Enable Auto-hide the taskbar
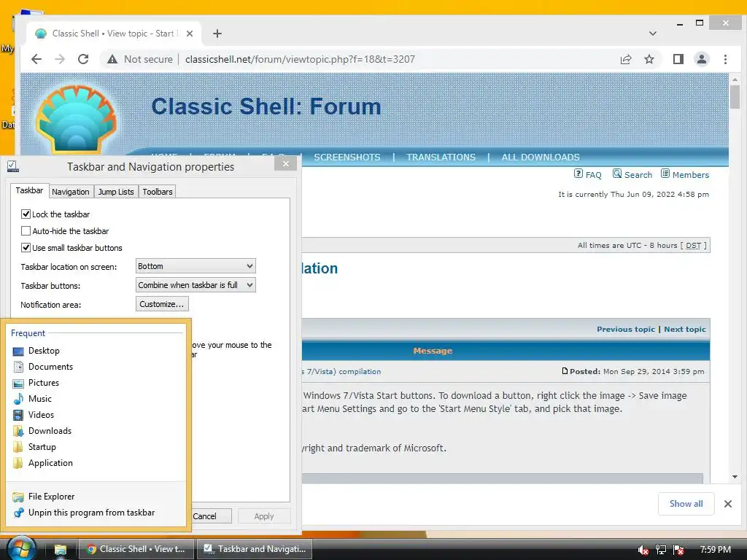The image size is (747, 560). 26,231
